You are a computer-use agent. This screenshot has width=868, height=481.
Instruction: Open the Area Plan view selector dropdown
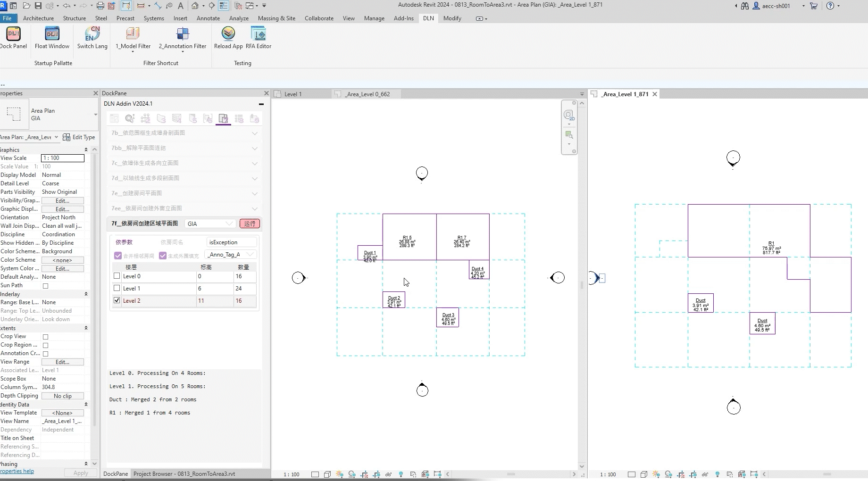(29, 137)
